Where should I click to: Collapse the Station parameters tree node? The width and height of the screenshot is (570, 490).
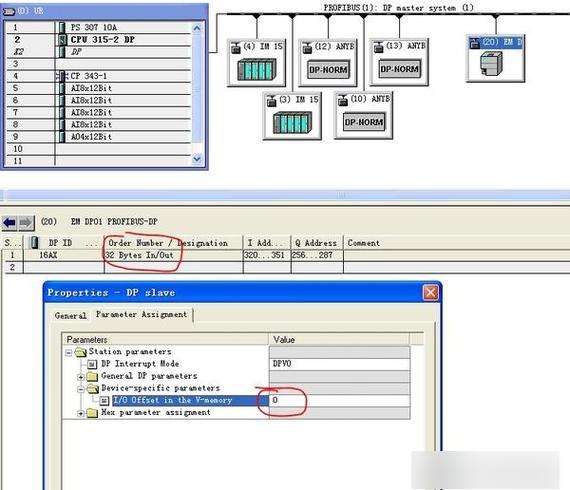pyautogui.click(x=68, y=353)
